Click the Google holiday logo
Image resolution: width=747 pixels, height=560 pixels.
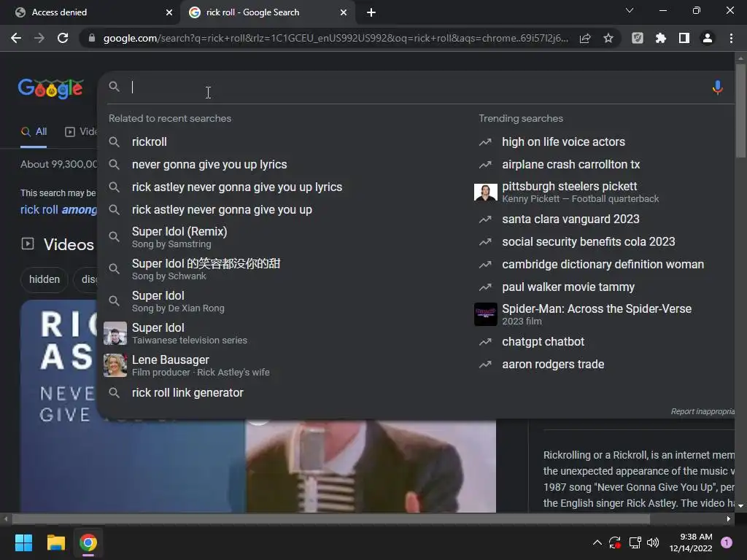[x=51, y=88]
